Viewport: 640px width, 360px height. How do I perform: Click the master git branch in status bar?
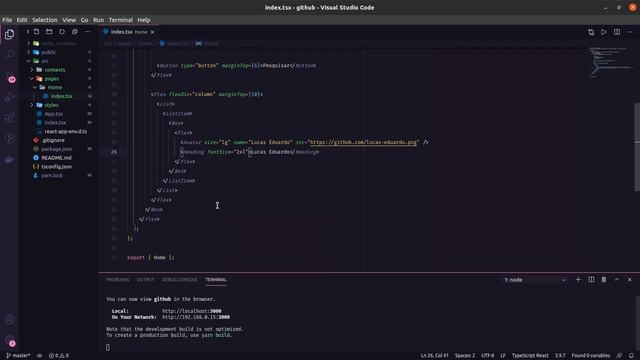(x=18, y=356)
